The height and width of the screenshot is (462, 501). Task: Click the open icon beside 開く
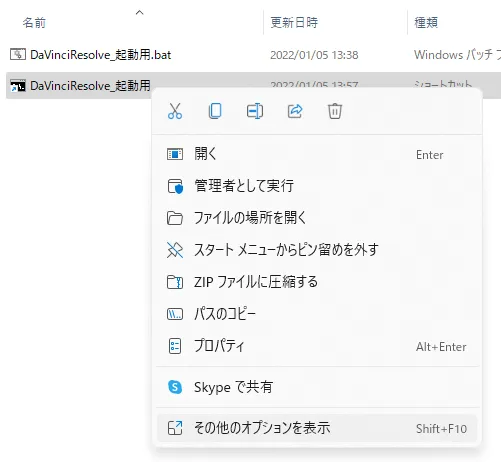[x=175, y=154]
